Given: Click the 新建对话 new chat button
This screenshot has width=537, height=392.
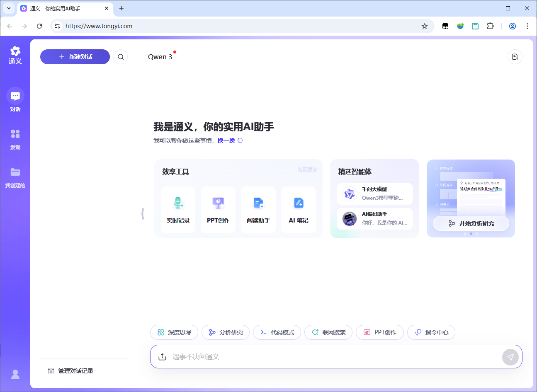Looking at the screenshot, I should click(x=75, y=57).
